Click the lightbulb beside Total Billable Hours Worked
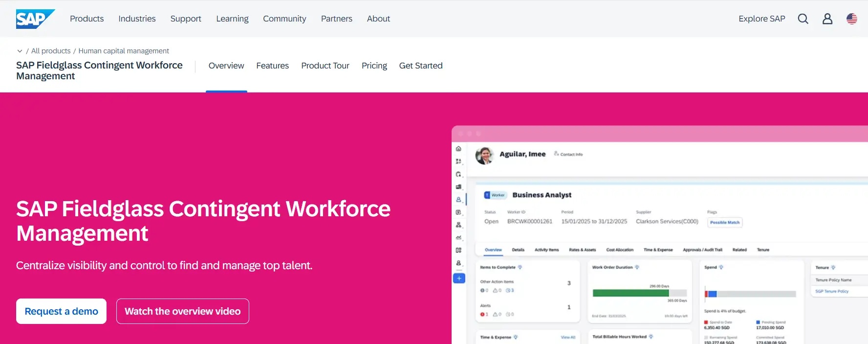This screenshot has width=868, height=344. click(651, 337)
